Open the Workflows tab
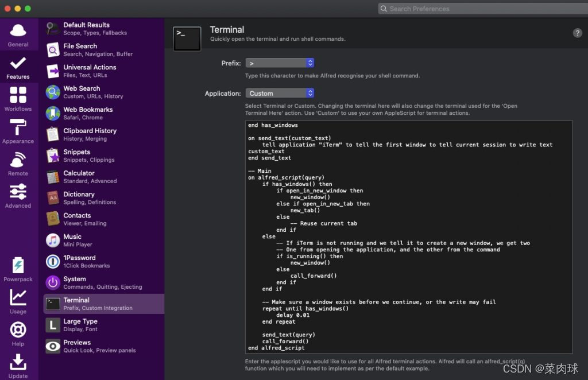Viewport: 588px width, 380px height. click(x=18, y=99)
